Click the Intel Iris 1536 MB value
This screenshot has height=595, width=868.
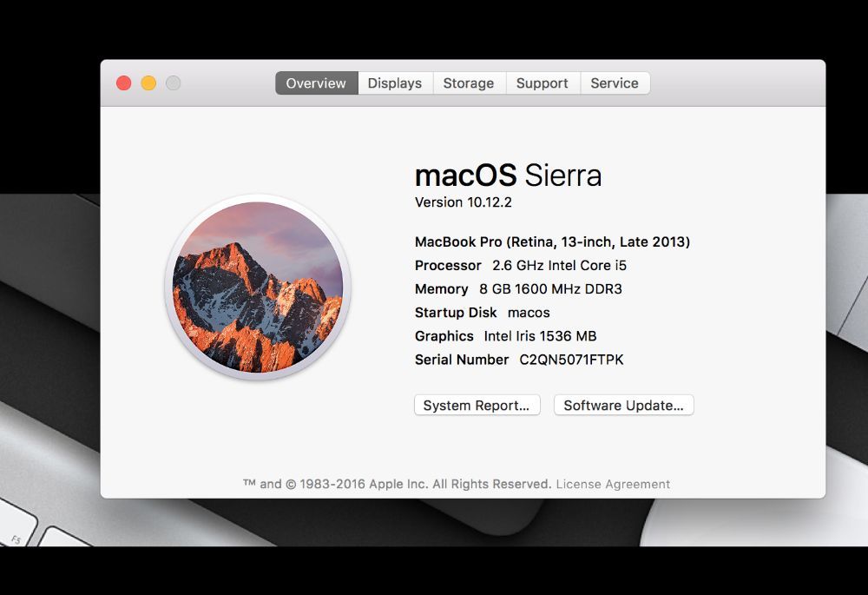[540, 336]
